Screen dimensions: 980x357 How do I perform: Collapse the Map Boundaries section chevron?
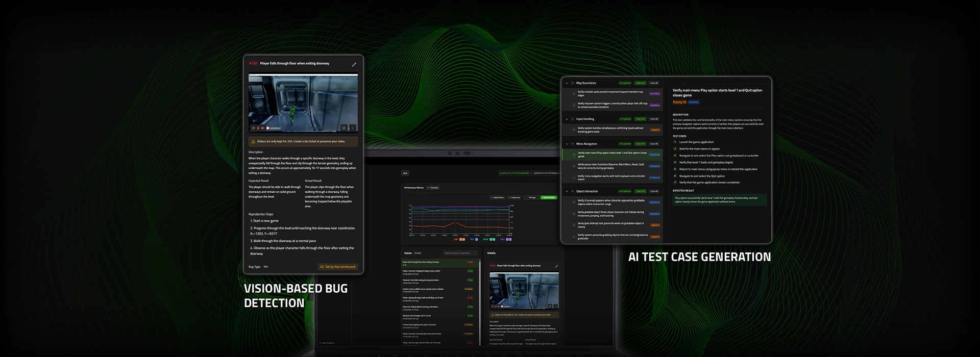pyautogui.click(x=567, y=83)
